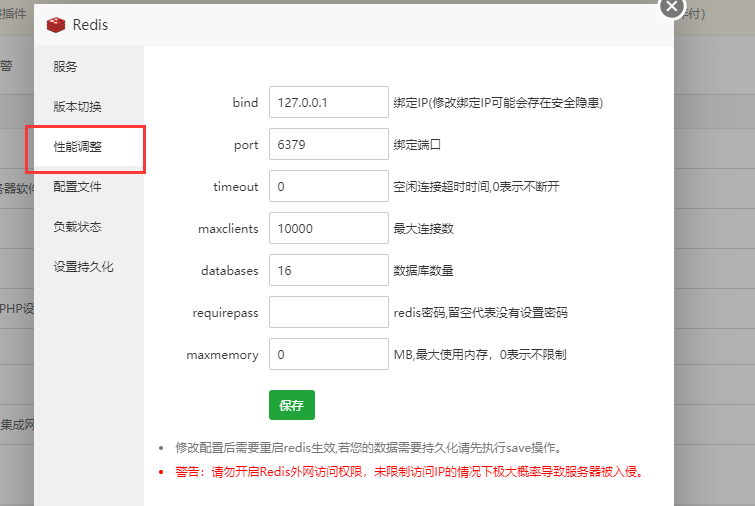Click the 'bind' field label
This screenshot has height=506, width=755.
246,103
